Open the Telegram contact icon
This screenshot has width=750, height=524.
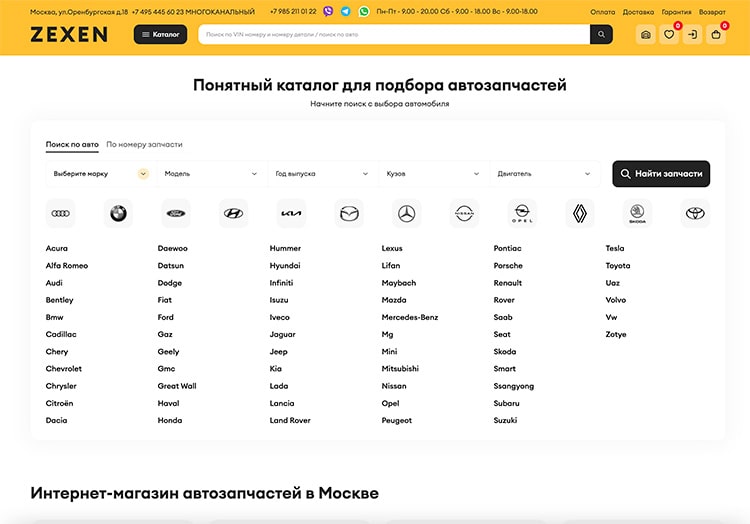click(345, 11)
